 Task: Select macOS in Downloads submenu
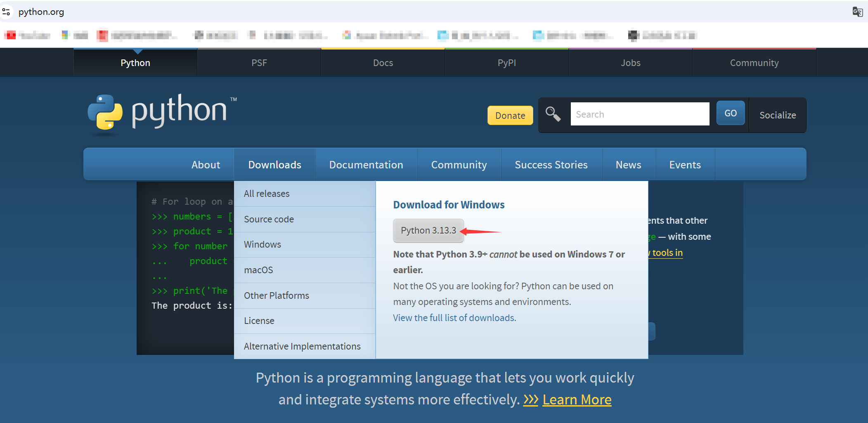[x=305, y=270]
